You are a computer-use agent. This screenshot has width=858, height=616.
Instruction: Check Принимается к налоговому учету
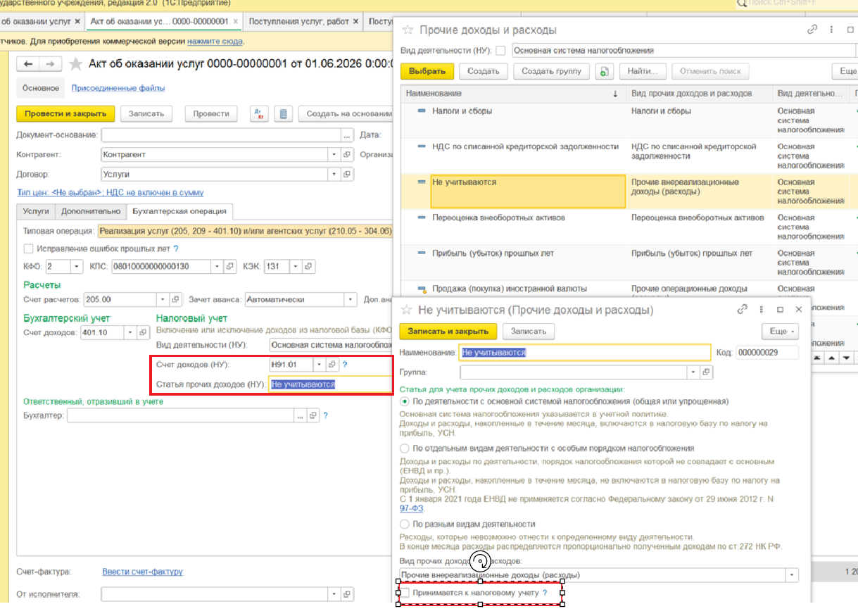pos(405,593)
